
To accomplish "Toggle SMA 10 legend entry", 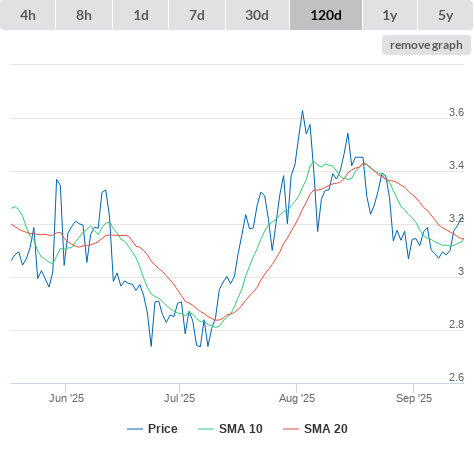I will [x=230, y=429].
